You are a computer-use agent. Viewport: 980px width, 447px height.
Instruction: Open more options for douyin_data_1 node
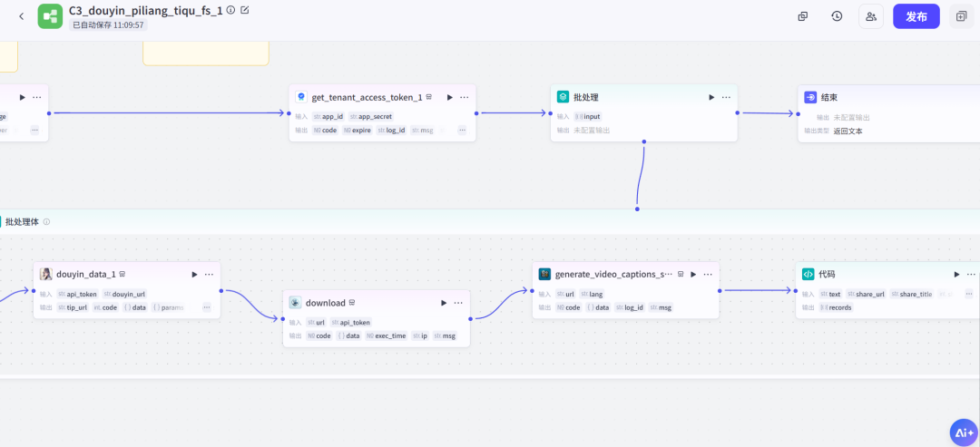209,274
